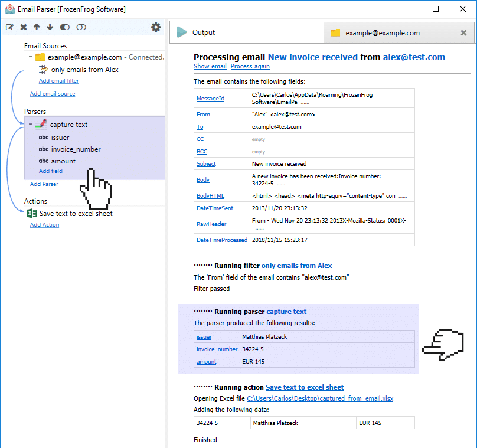Click Add Parser link
The width and height of the screenshot is (477, 448).
(44, 184)
